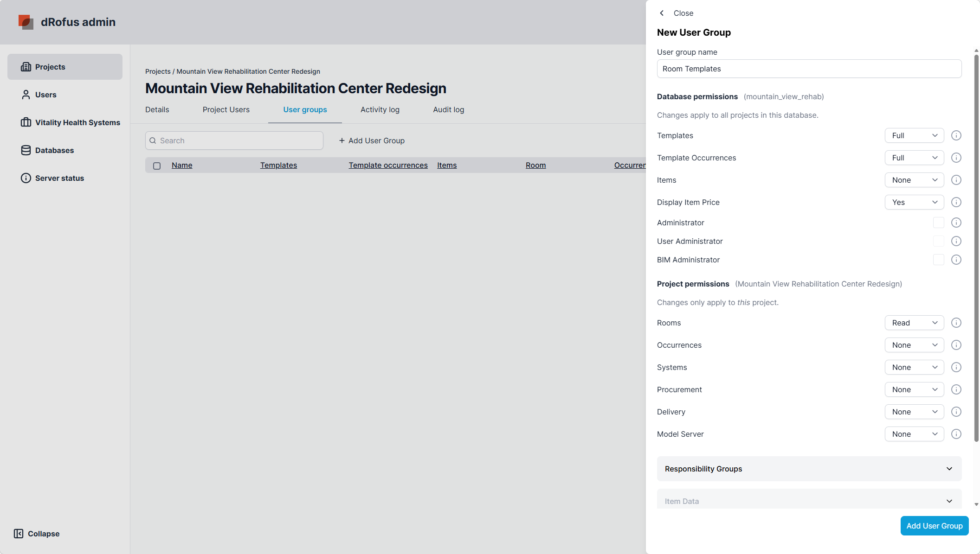Open the Occurrences permission dropdown
This screenshot has height=554, width=980.
coord(914,345)
